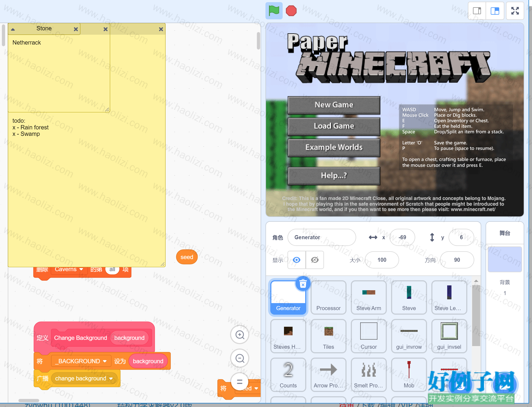Image resolution: width=532 pixels, height=407 pixels.
Task: Edit sprite x position value -69
Action: (x=402, y=237)
